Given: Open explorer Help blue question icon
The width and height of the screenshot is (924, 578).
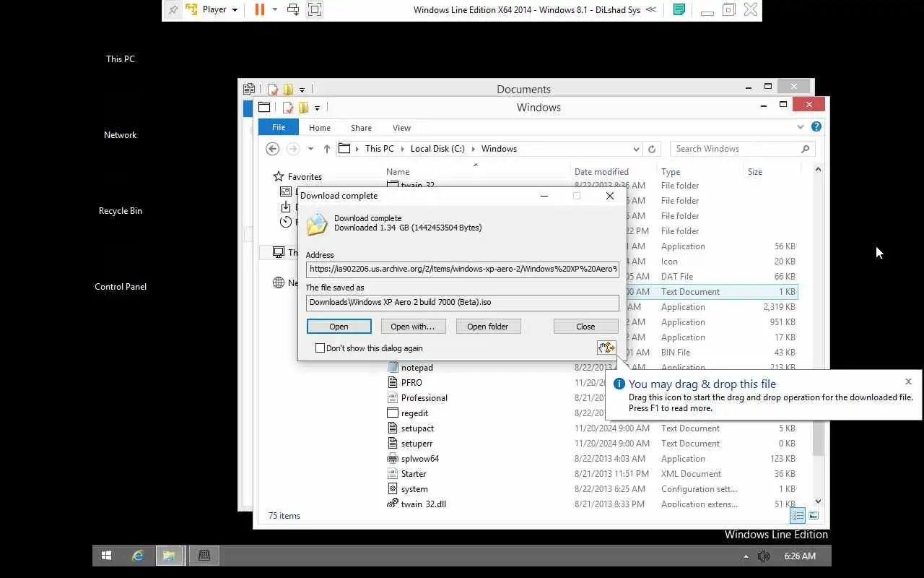Looking at the screenshot, I should click(816, 126).
